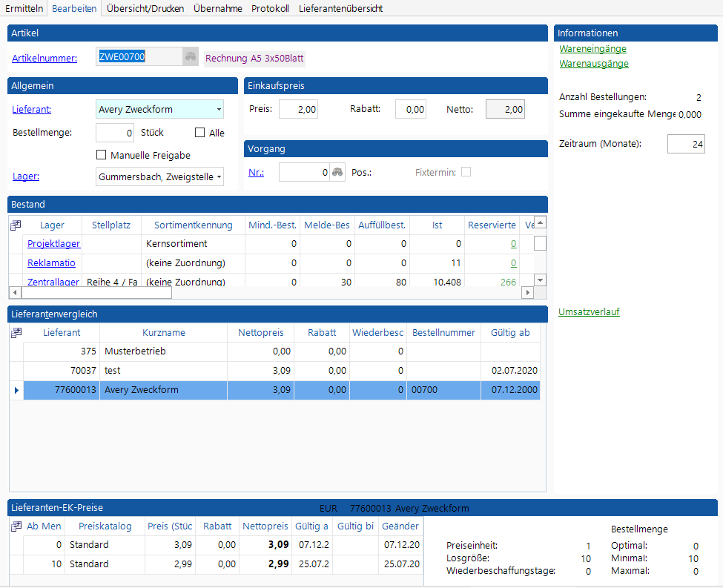Click Bestand grid horizontal scroll-right arrow
This screenshot has height=588, width=723.
pos(528,293)
